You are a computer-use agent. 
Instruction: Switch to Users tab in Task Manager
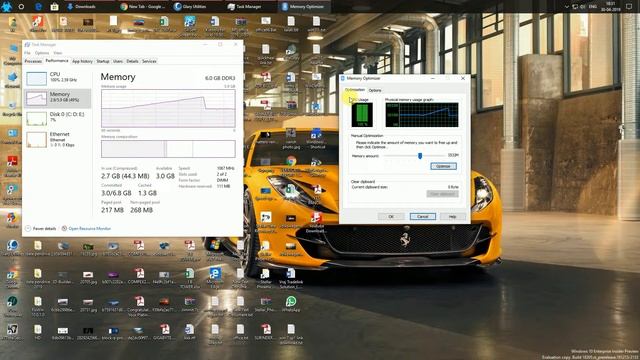point(118,61)
